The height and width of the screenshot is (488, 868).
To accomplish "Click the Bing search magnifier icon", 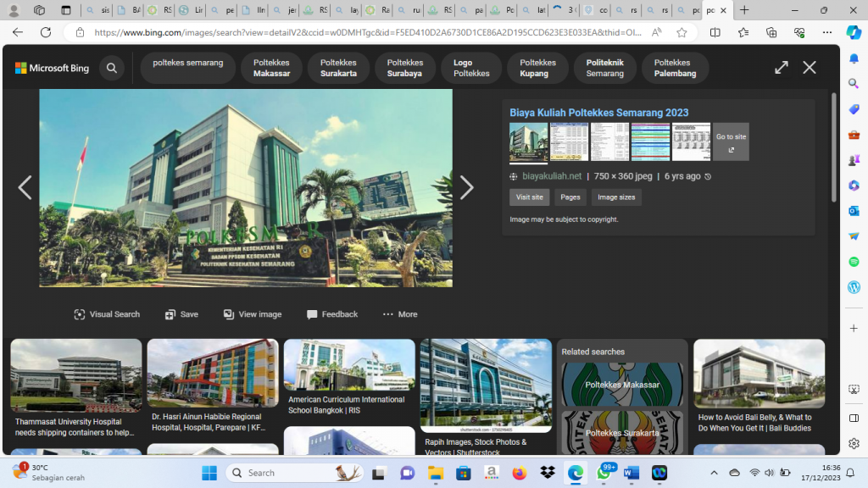I will 112,68.
